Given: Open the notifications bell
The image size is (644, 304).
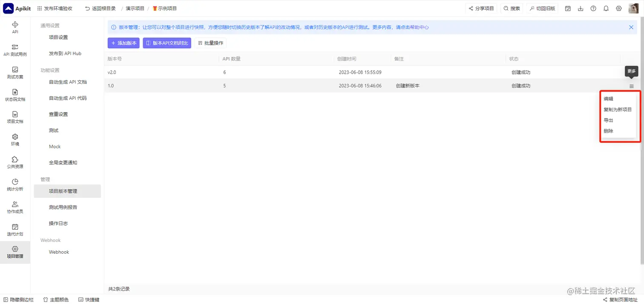Looking at the screenshot, I should 606,9.
